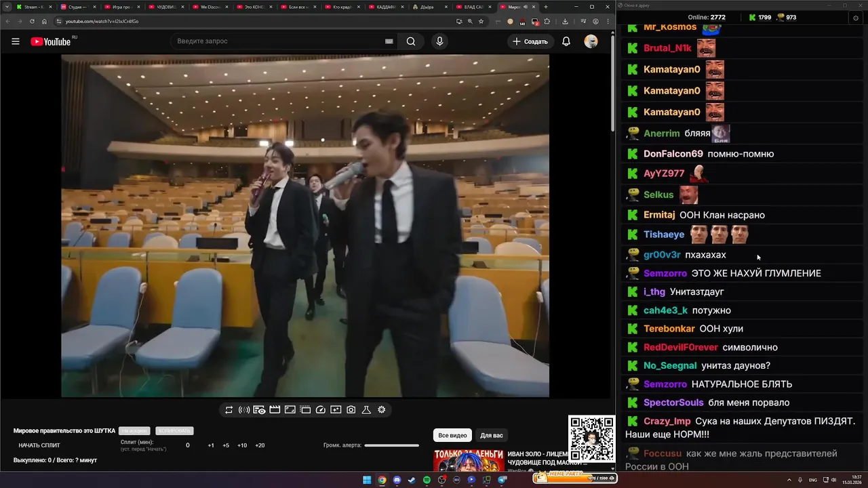
Task: Click username Terebonkar in chat
Action: coord(669,329)
